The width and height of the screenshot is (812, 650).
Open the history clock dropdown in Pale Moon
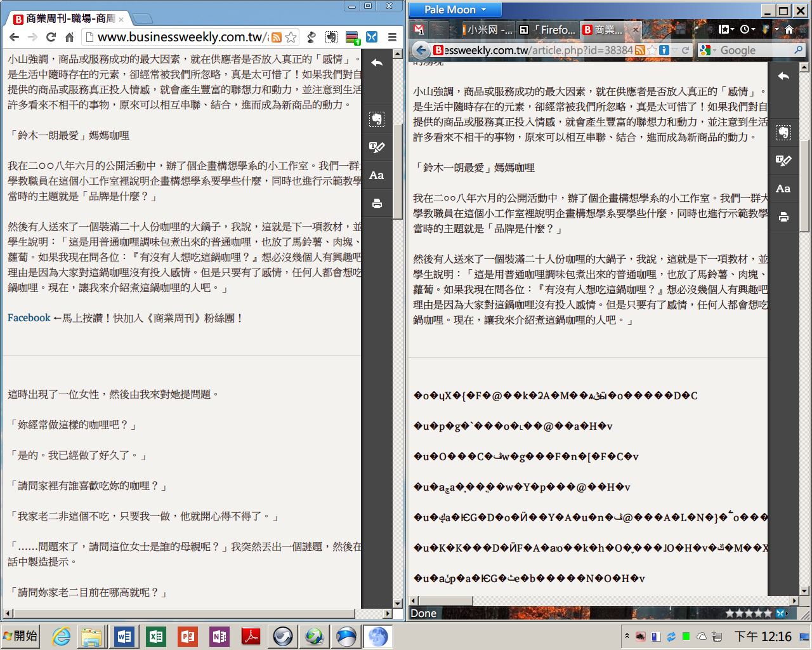tap(747, 29)
